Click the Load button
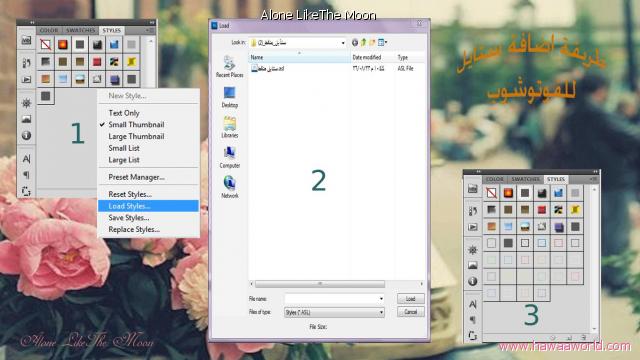The height and width of the screenshot is (360, 640). (411, 299)
